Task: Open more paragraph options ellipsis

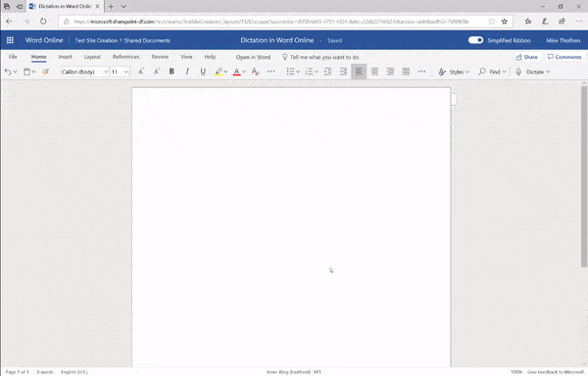Action: pyautogui.click(x=421, y=71)
